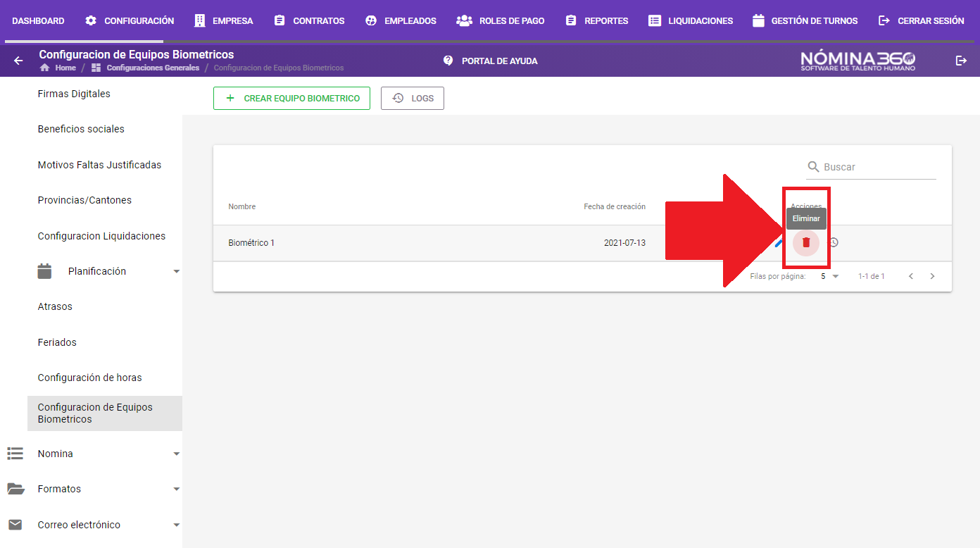Open the Empleados menu
Screen dimensions: 980x548
click(x=401, y=21)
